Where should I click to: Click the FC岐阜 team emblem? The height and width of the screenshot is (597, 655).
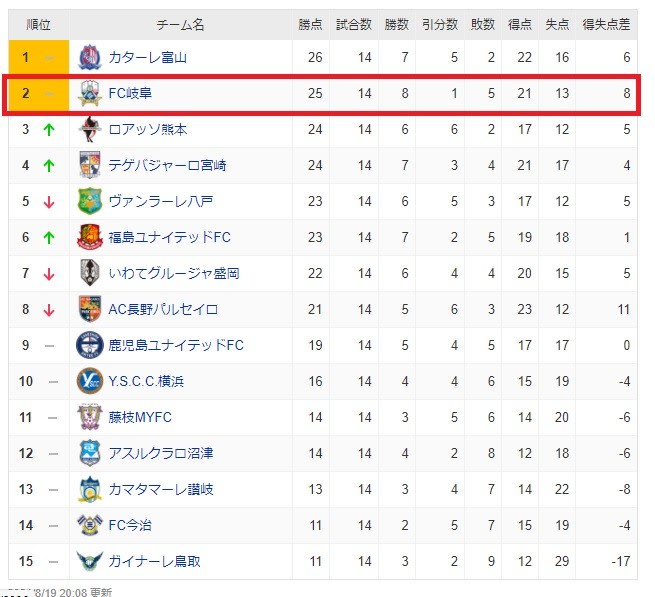(89, 93)
